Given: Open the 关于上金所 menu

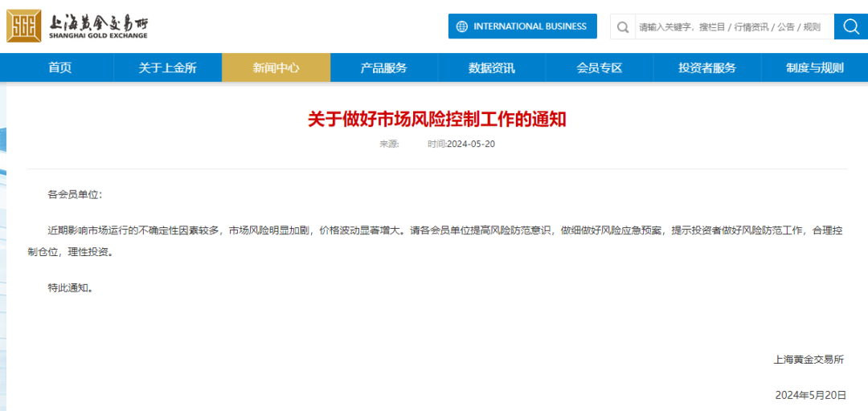Looking at the screenshot, I should (167, 67).
